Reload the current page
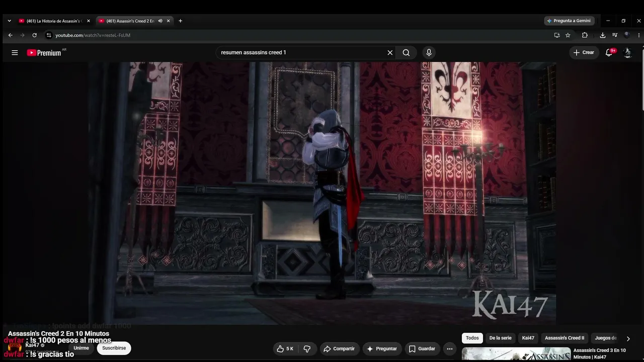 tap(34, 35)
